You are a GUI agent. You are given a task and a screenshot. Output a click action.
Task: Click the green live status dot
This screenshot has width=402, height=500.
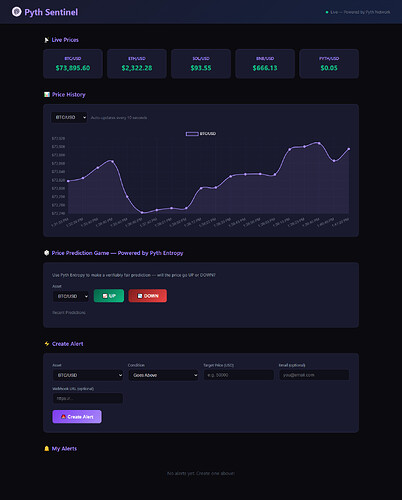(x=327, y=12)
